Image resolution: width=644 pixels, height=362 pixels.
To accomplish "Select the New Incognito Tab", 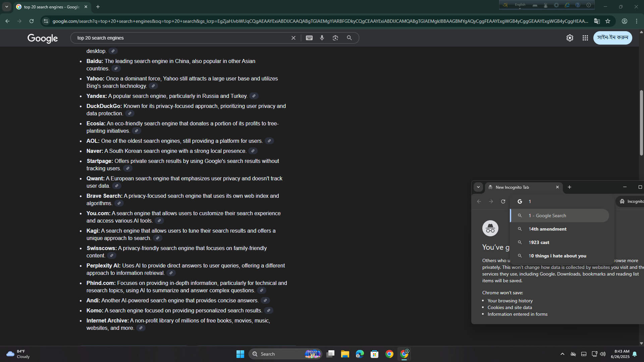I will [524, 187].
